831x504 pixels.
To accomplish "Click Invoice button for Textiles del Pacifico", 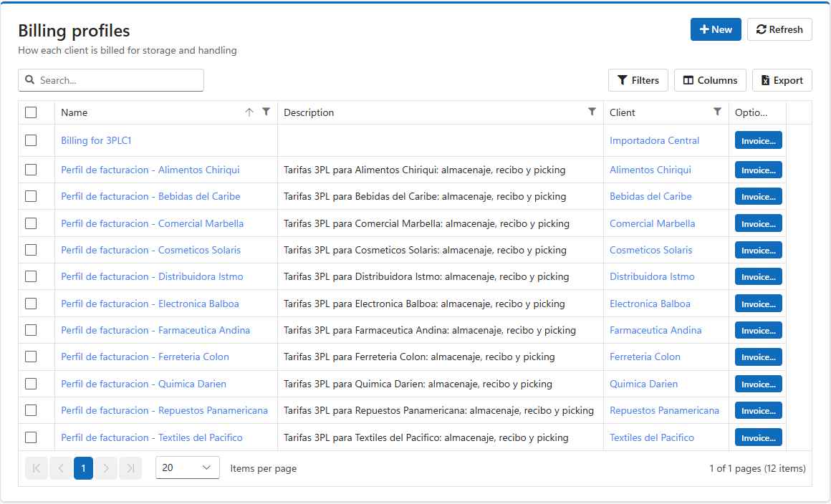I will (x=759, y=437).
